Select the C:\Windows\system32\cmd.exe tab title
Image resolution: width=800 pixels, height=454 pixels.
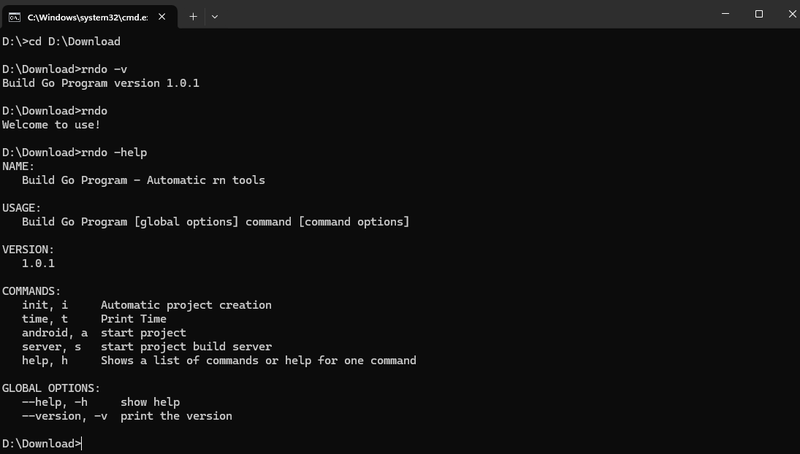tap(88, 17)
